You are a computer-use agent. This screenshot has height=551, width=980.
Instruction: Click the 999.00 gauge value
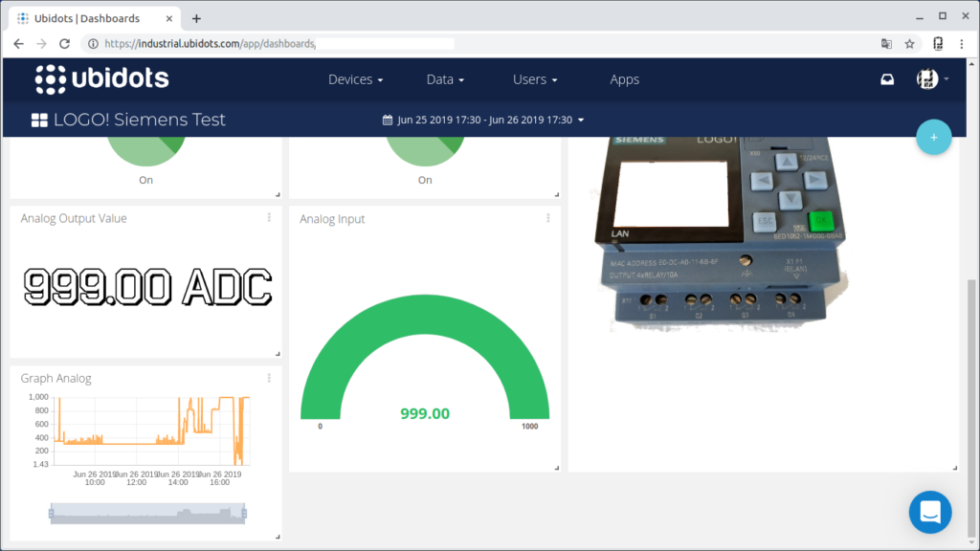[x=425, y=413]
